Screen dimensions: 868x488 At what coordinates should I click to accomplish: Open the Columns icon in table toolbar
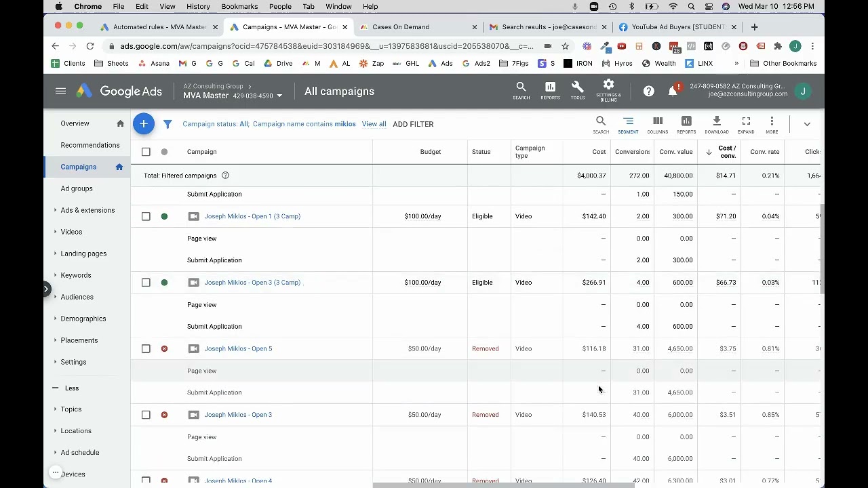tap(657, 125)
